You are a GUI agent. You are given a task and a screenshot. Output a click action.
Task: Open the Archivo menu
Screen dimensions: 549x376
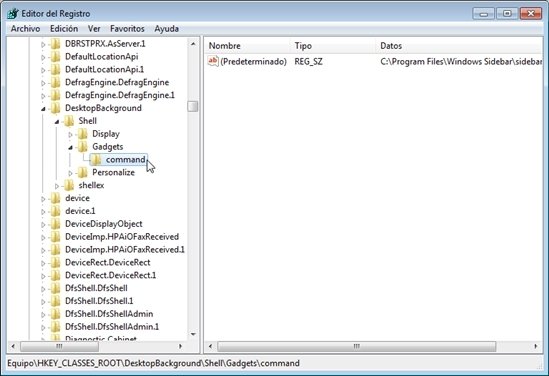pos(25,29)
